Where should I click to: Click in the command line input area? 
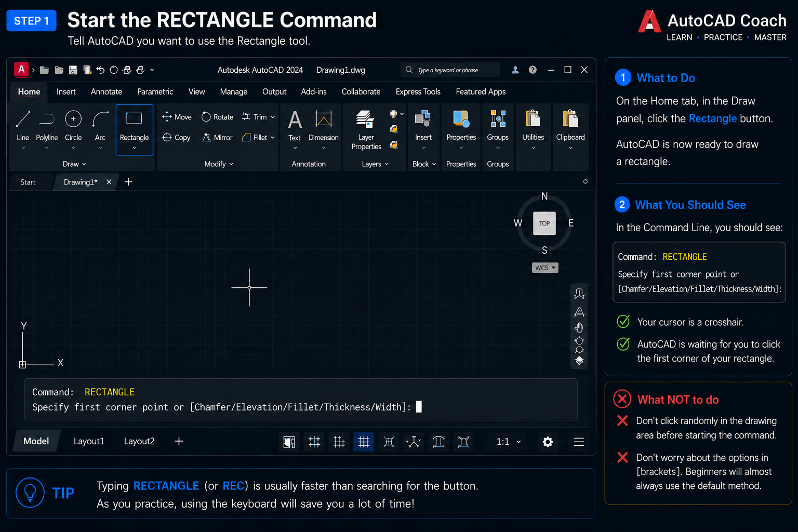tap(301, 399)
